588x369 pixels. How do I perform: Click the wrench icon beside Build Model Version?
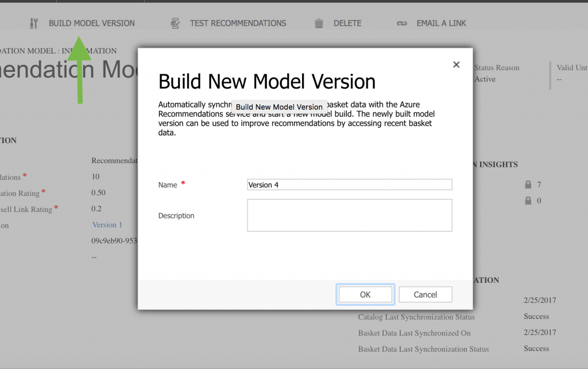coord(33,24)
